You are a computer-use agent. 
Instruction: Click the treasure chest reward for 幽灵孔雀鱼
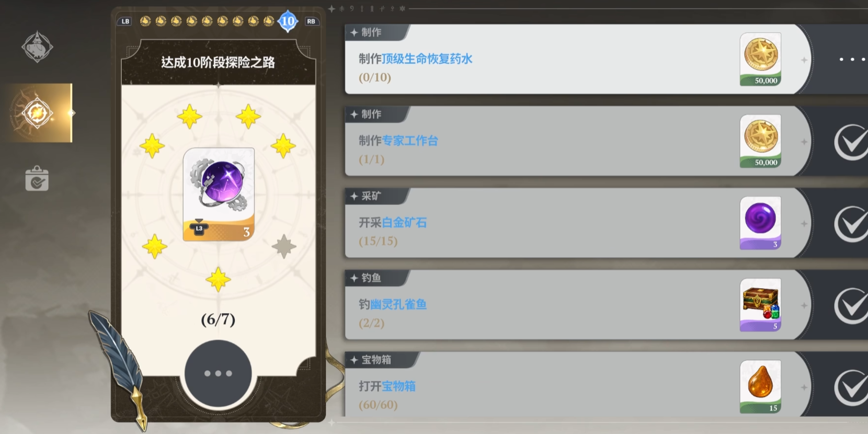[x=760, y=305]
